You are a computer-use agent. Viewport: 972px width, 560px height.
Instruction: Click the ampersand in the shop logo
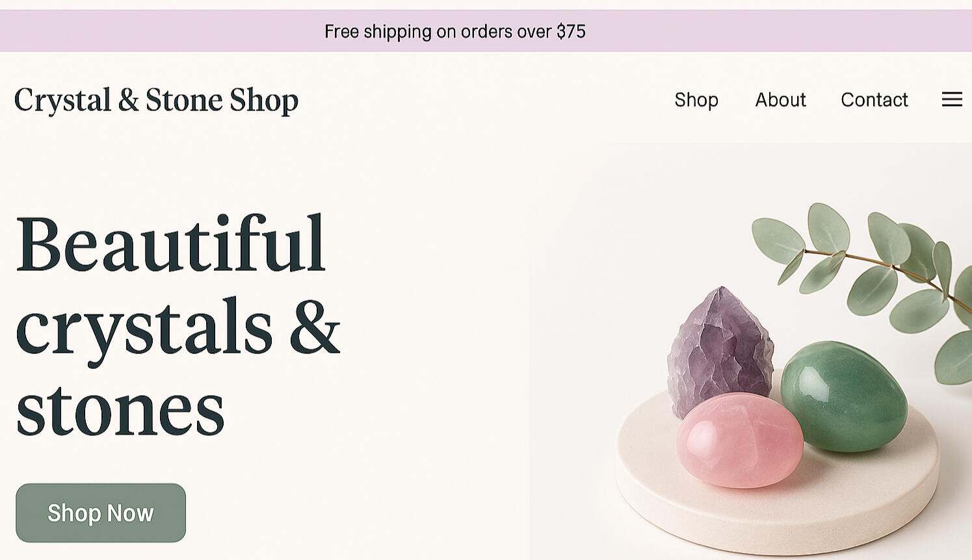pyautogui.click(x=128, y=100)
